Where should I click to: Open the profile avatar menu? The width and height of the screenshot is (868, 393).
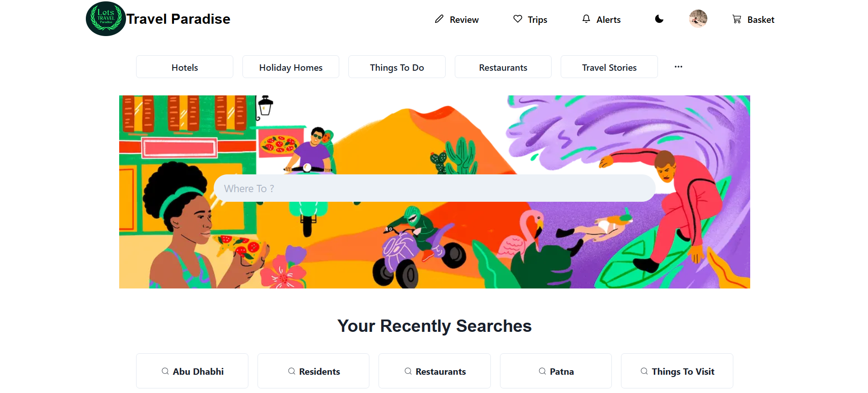click(698, 19)
